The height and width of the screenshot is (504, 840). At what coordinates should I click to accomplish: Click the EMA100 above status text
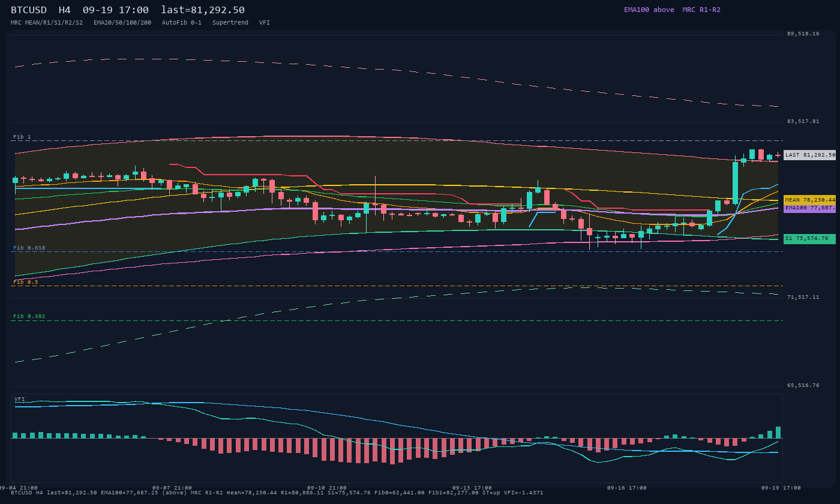click(649, 10)
